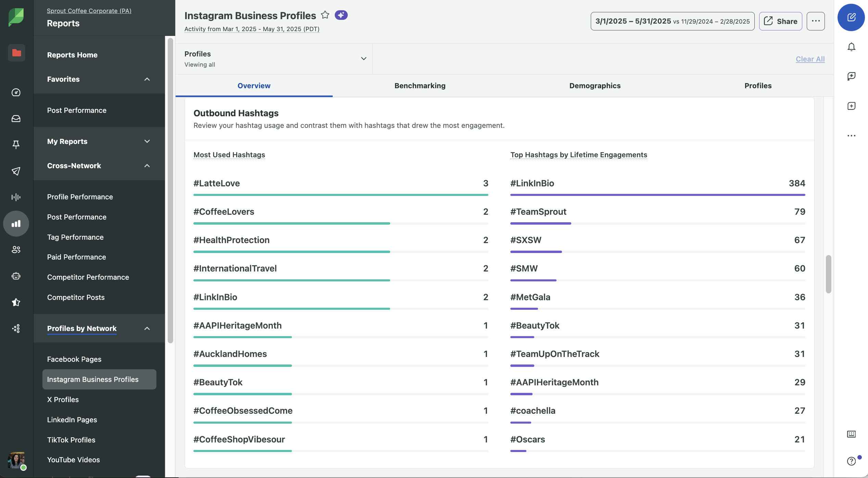Click the Clear All link
868x478 pixels.
(x=810, y=59)
